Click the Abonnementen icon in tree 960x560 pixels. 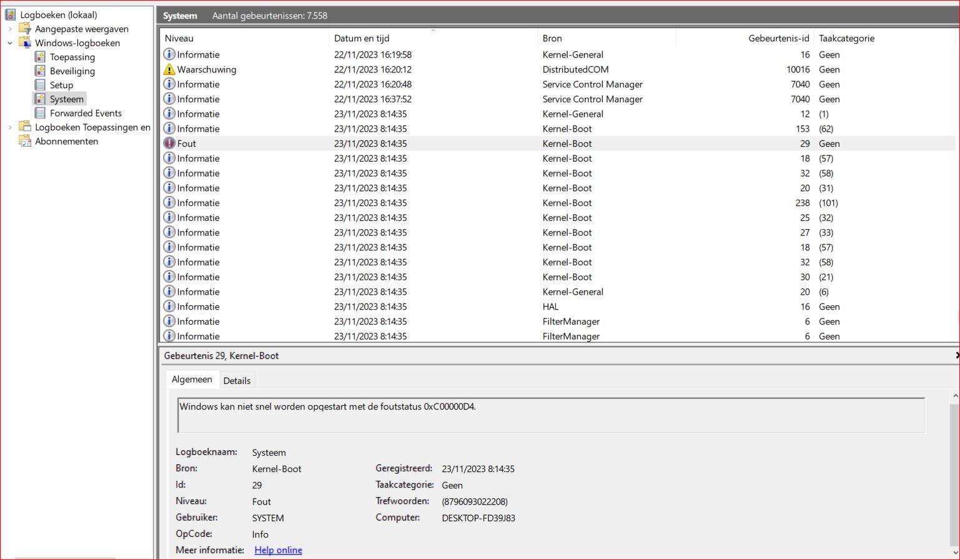(25, 141)
